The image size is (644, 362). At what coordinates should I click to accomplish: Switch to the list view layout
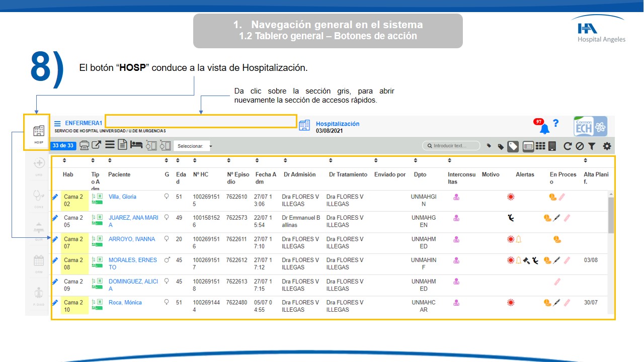point(528,146)
